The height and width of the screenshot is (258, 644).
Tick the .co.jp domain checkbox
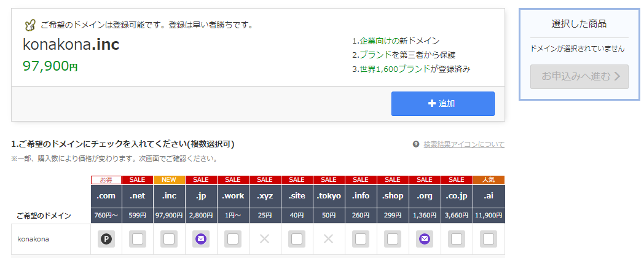coord(457,239)
